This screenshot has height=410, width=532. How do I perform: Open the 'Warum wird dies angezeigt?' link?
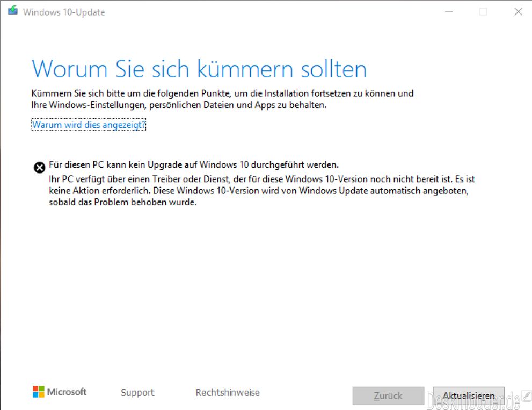(89, 125)
